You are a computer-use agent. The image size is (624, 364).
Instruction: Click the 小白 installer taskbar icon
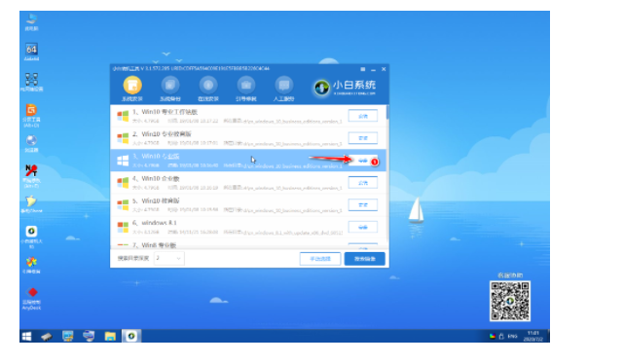coord(131,336)
